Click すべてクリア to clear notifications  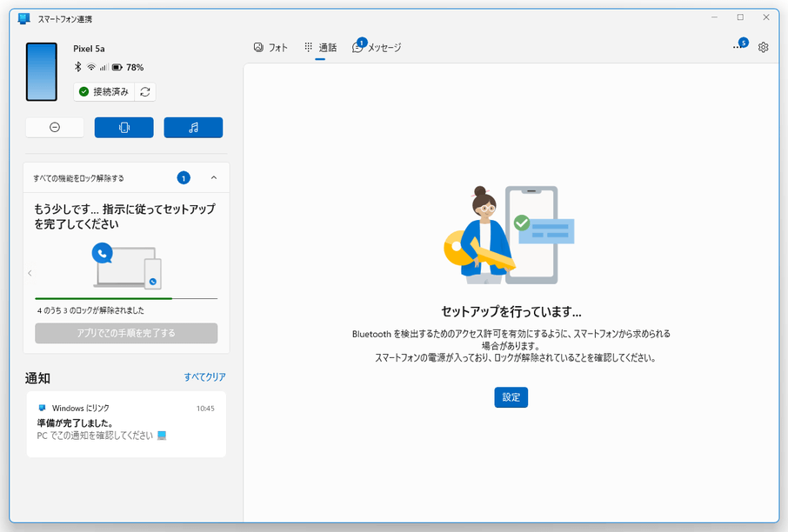click(204, 376)
